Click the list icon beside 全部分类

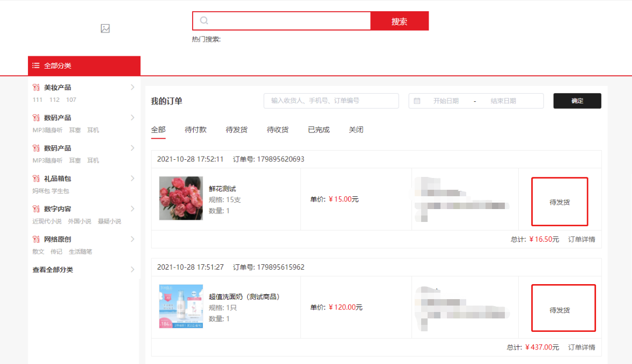tap(36, 66)
